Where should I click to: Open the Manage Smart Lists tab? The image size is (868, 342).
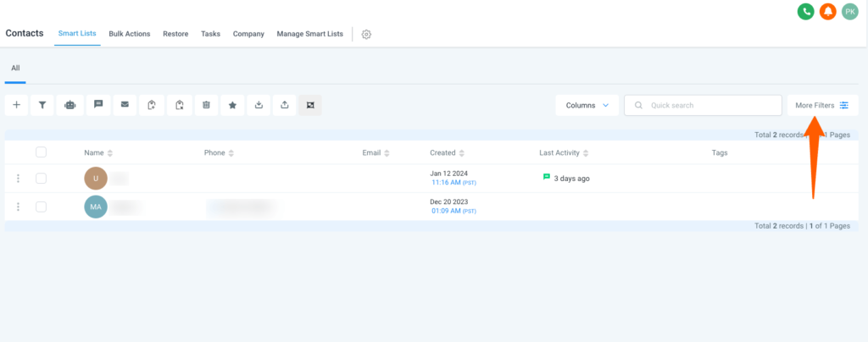tap(309, 34)
